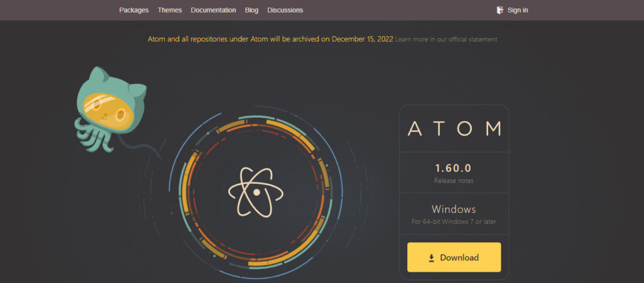Click the Octocat astronaut mascot
The image size is (644, 283).
(111, 109)
